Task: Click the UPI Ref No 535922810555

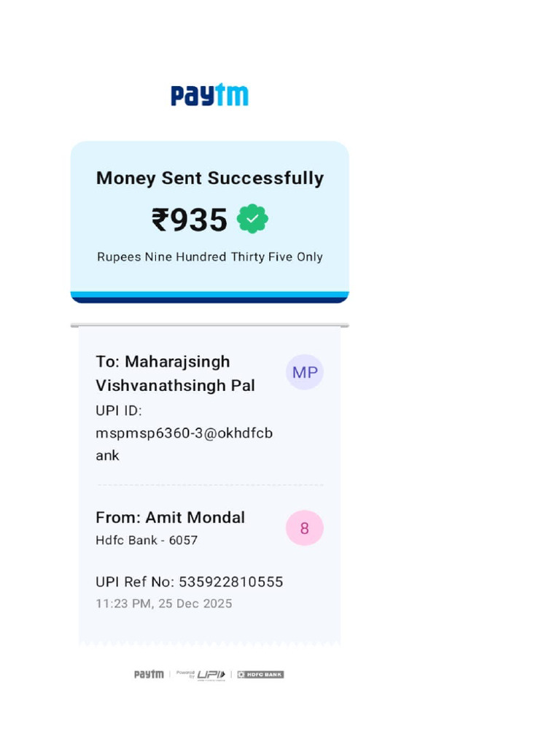Action: (189, 581)
